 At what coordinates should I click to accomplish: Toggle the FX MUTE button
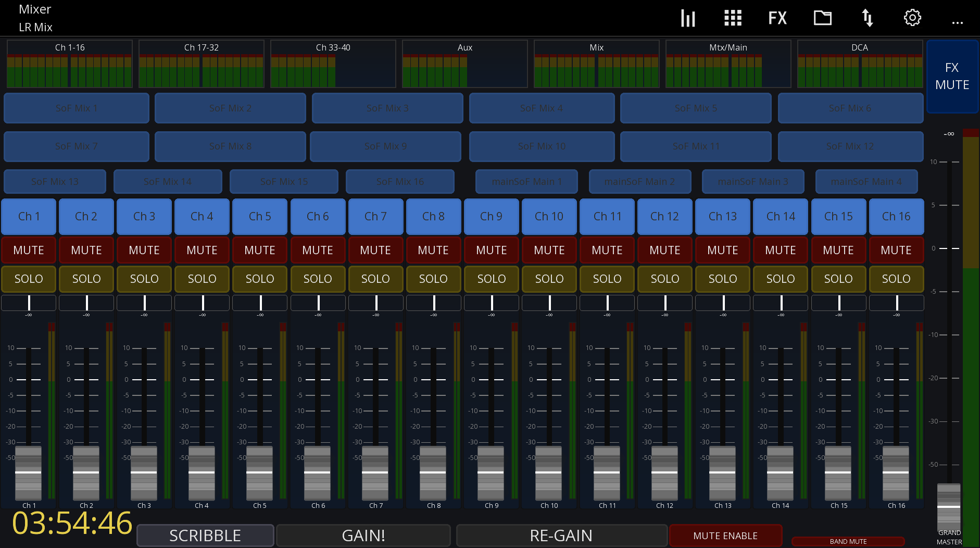[952, 77]
